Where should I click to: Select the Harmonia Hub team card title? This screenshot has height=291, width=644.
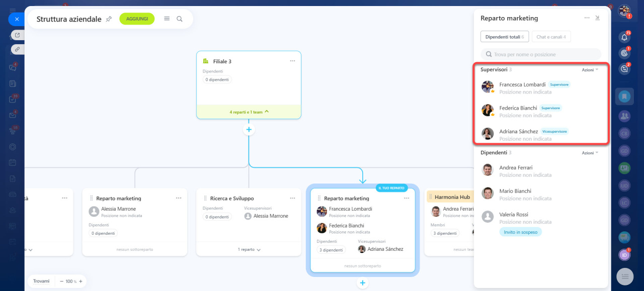coord(452,197)
